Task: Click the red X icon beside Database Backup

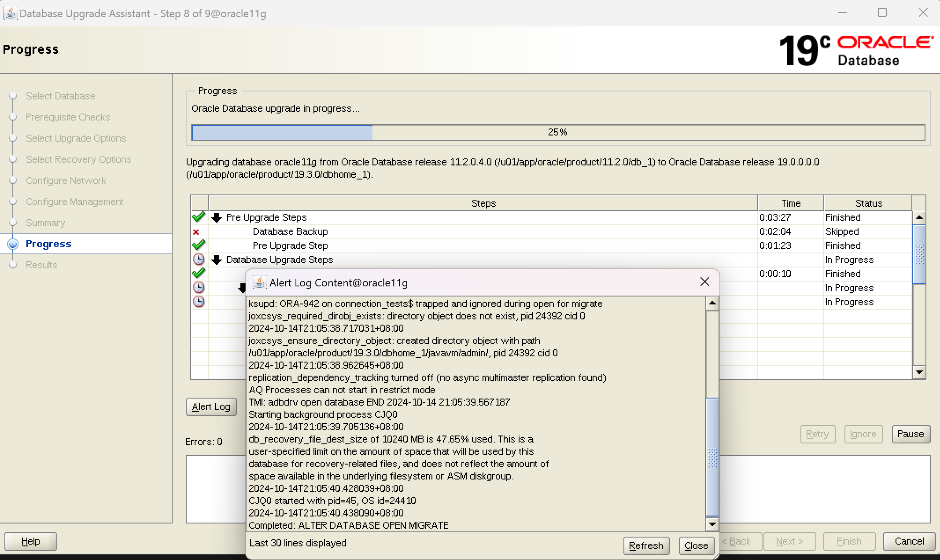Action: pyautogui.click(x=196, y=232)
